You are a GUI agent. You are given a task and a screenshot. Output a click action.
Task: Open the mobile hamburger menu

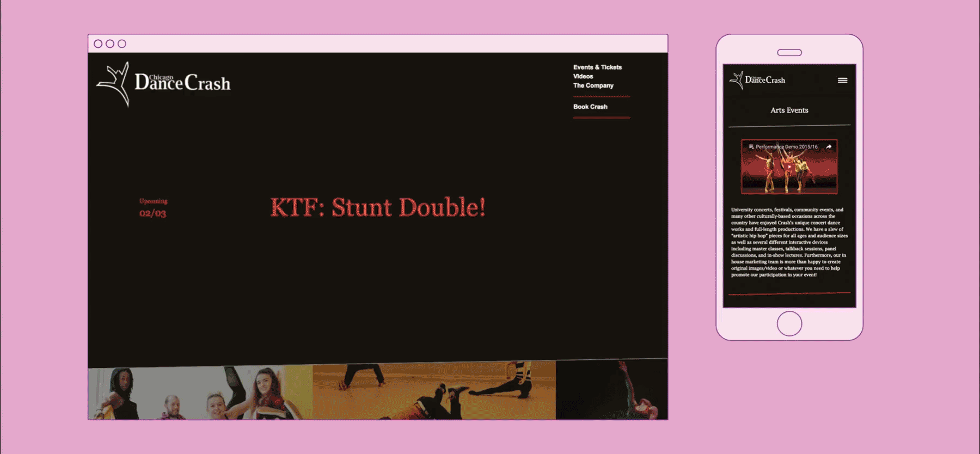tap(842, 81)
